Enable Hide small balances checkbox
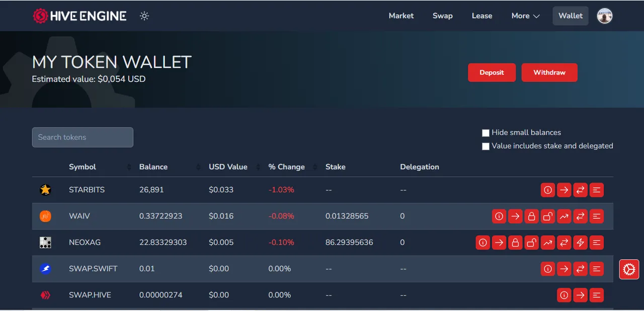The height and width of the screenshot is (311, 644). coord(486,133)
